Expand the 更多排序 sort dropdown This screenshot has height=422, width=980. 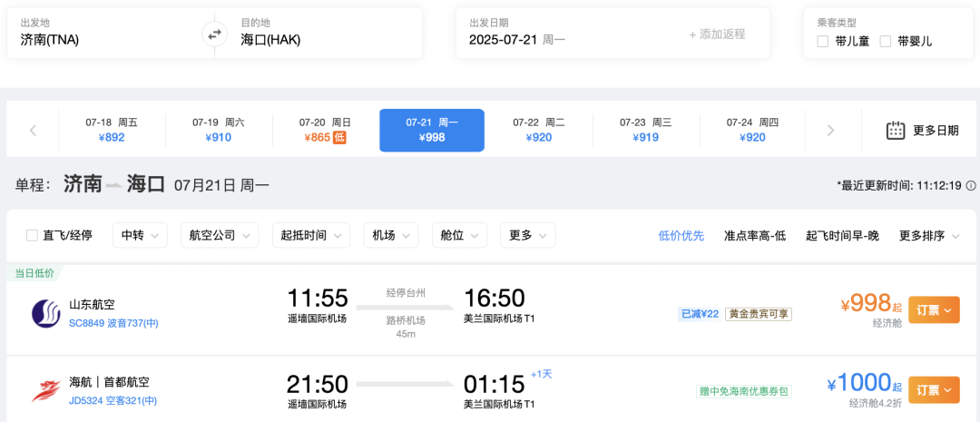929,236
